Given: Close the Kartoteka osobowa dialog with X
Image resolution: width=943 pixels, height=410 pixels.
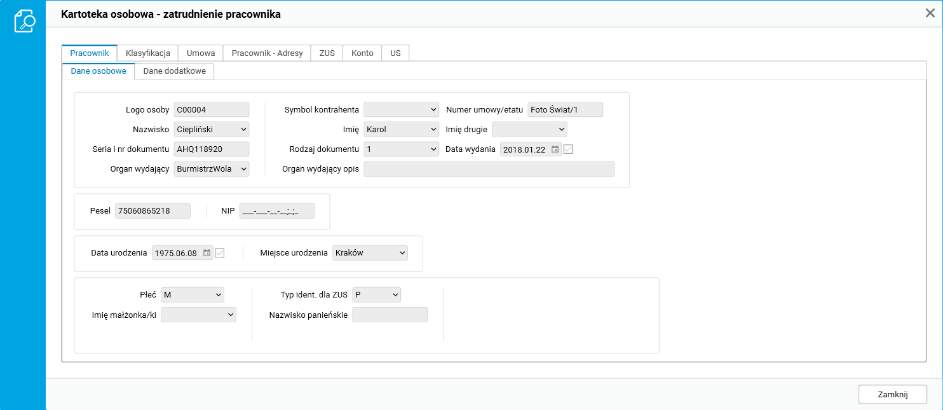Looking at the screenshot, I should 930,14.
